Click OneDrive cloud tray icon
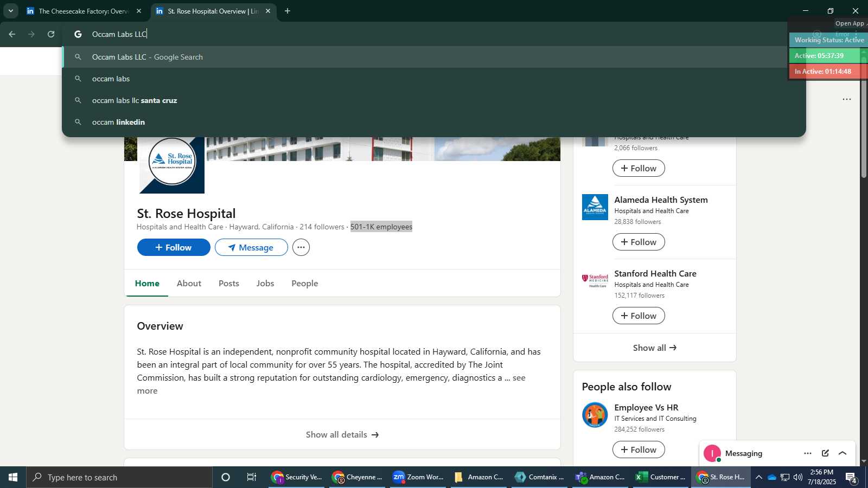The width and height of the screenshot is (868, 488). (772, 477)
